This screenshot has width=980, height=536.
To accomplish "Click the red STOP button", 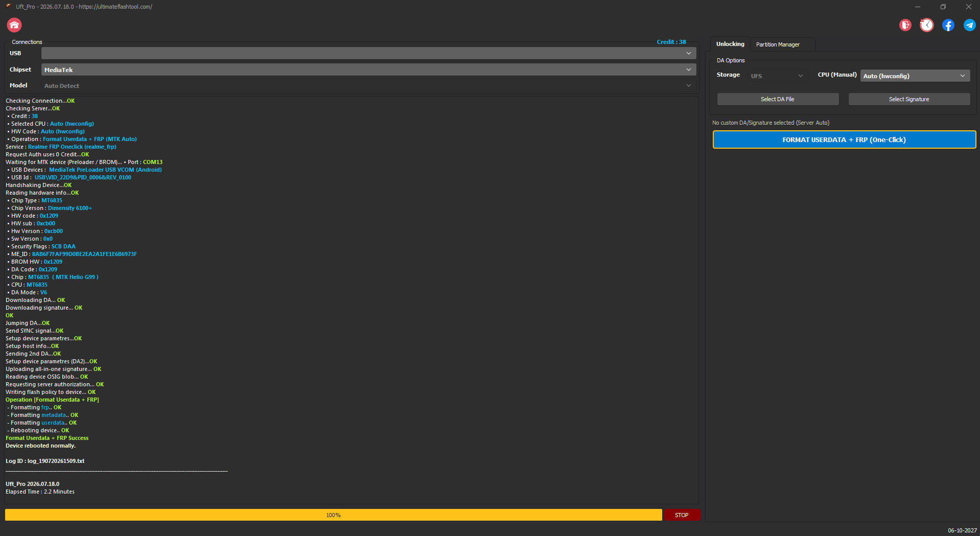I will click(x=682, y=515).
